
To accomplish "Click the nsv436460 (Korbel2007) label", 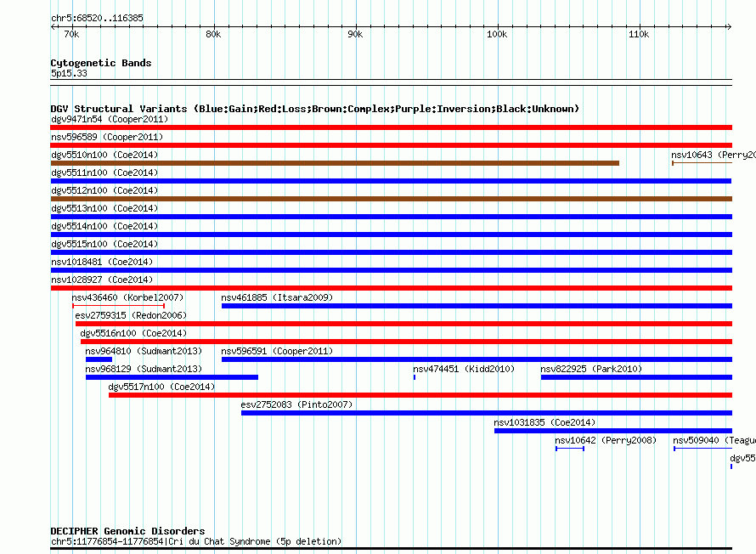I will click(x=127, y=298).
